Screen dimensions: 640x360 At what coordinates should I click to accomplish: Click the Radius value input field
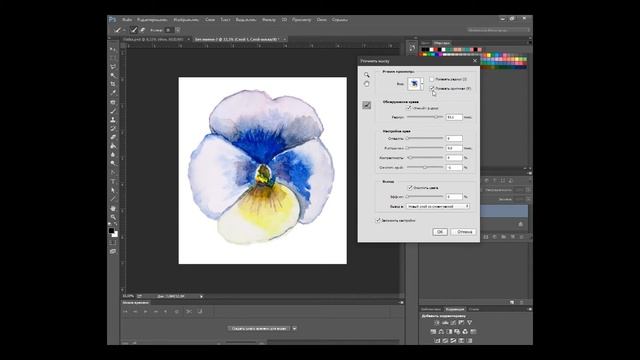454,117
